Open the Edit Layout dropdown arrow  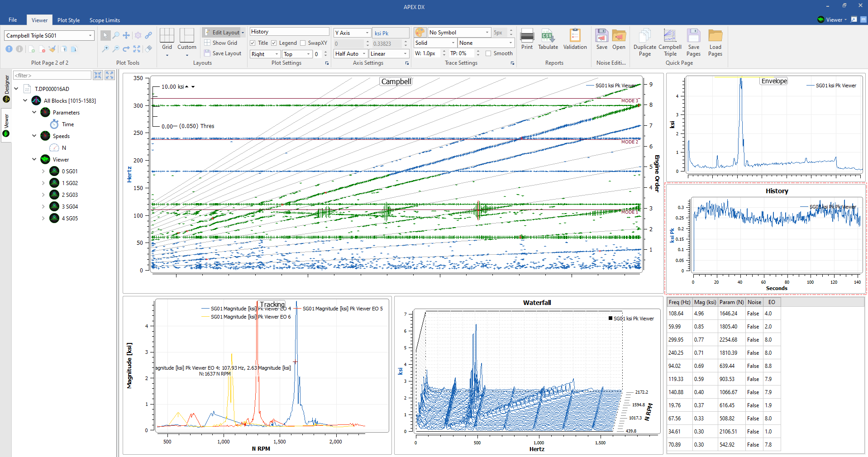243,33
